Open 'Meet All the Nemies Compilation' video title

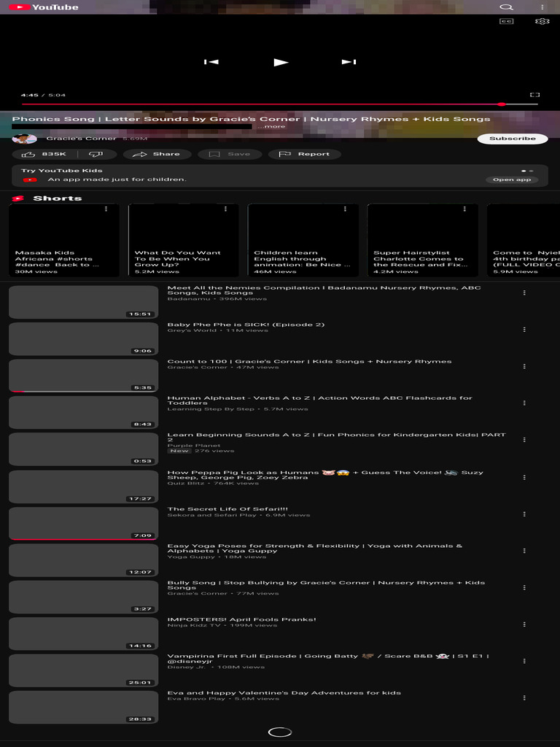[x=324, y=290]
